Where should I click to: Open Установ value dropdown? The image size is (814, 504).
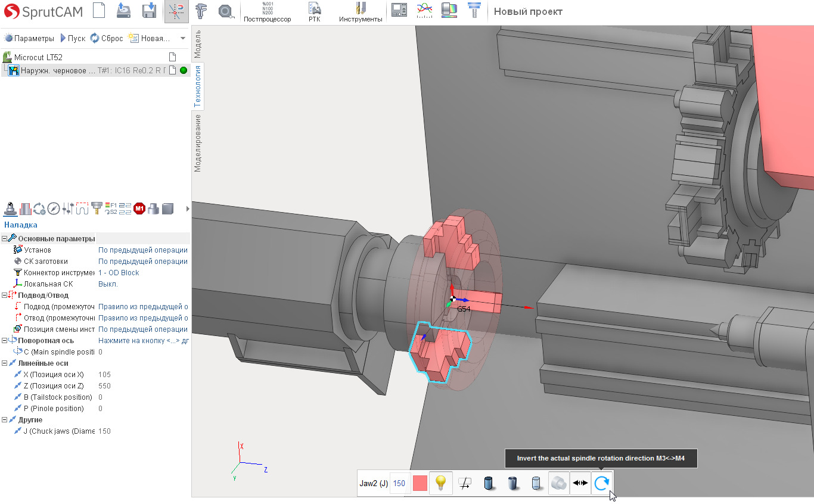pos(143,250)
